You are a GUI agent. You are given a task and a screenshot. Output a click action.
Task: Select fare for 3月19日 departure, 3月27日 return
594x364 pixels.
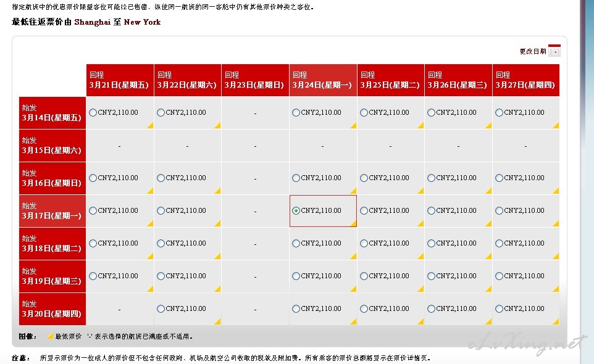pyautogui.click(x=499, y=276)
